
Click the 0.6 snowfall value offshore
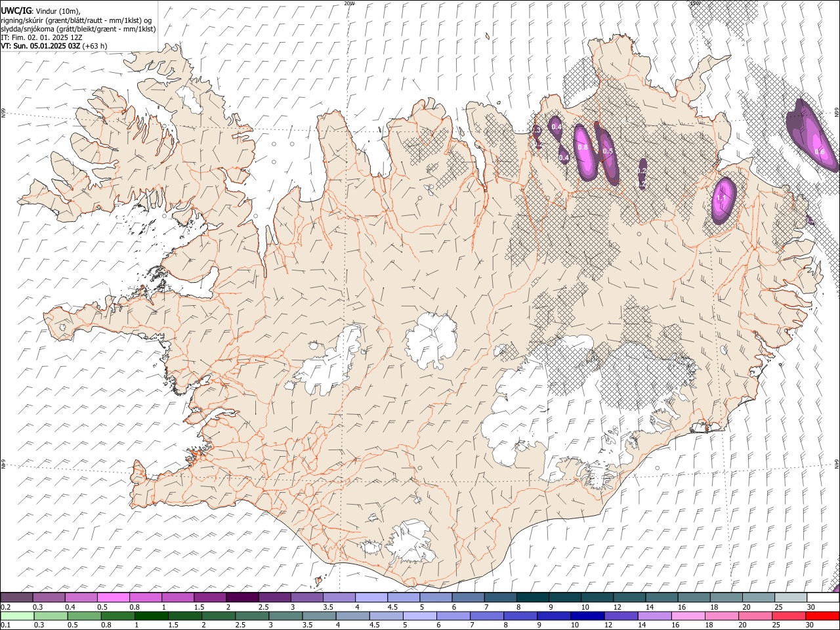(x=819, y=152)
